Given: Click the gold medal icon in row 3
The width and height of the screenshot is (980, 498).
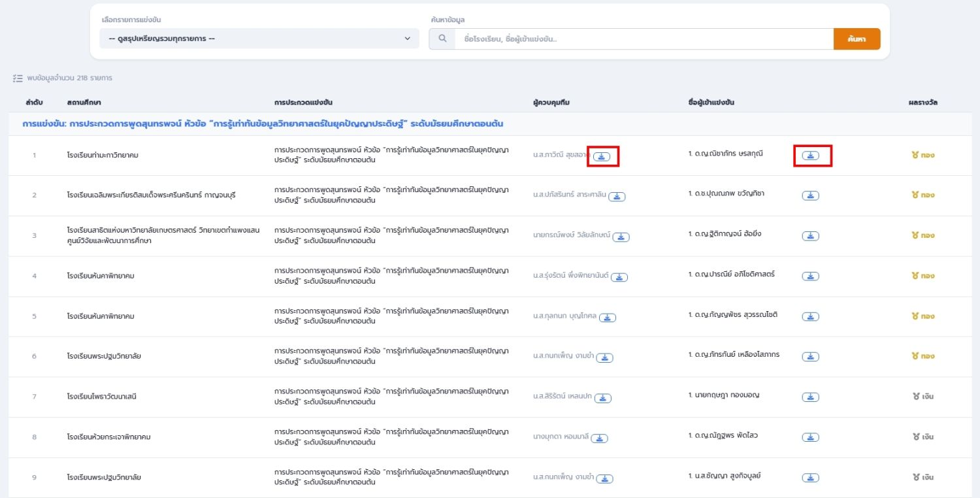Looking at the screenshot, I should click(x=915, y=235).
